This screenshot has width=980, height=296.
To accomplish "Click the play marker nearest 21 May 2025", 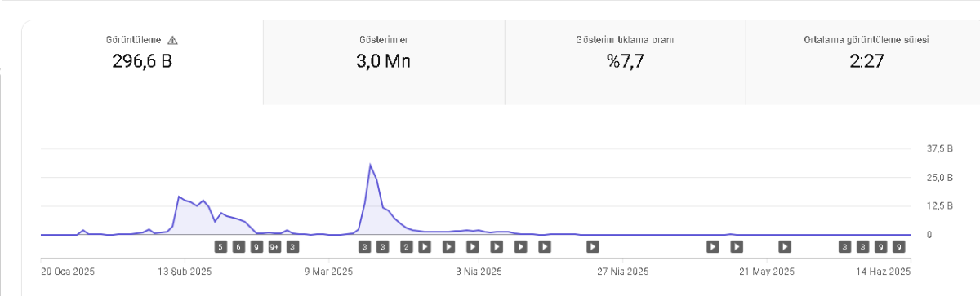I will pos(785,245).
